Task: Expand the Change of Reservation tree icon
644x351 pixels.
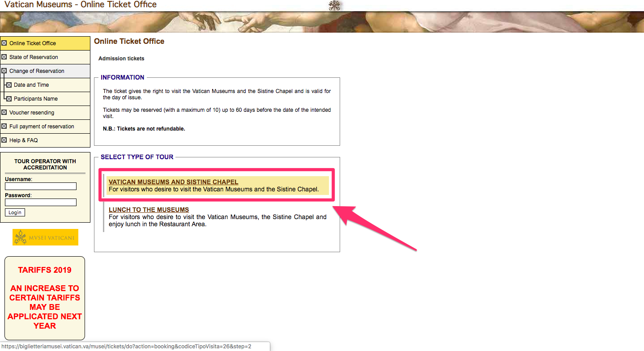Action: point(4,71)
